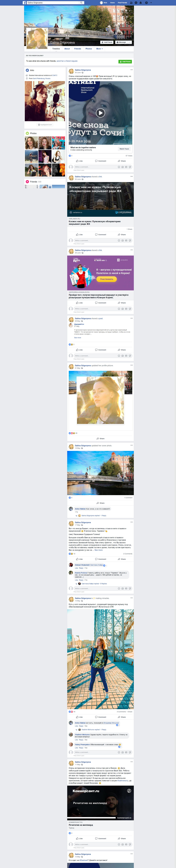The image size is (176, 868).
Task: Open the updated cover photo image of 19 May
Action: point(101,473)
